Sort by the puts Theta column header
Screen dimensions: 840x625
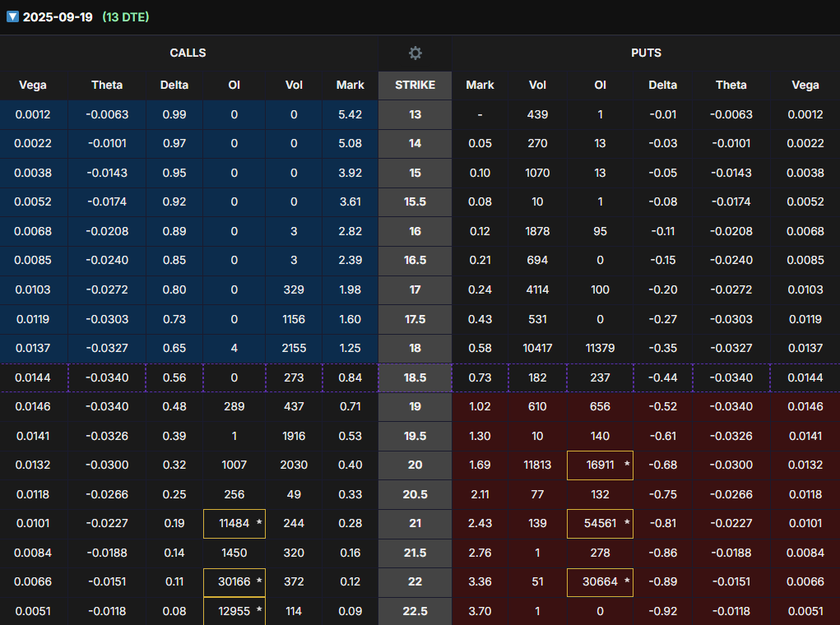point(731,85)
